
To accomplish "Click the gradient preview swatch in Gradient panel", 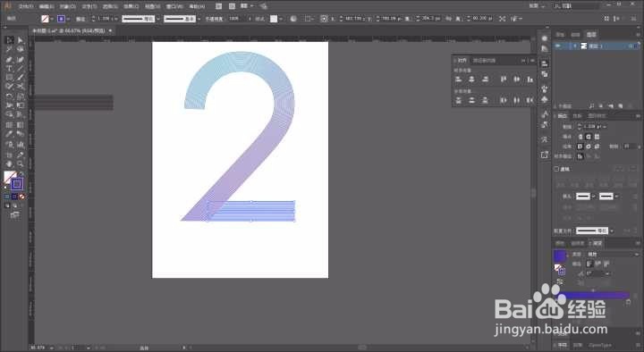I will (x=559, y=256).
